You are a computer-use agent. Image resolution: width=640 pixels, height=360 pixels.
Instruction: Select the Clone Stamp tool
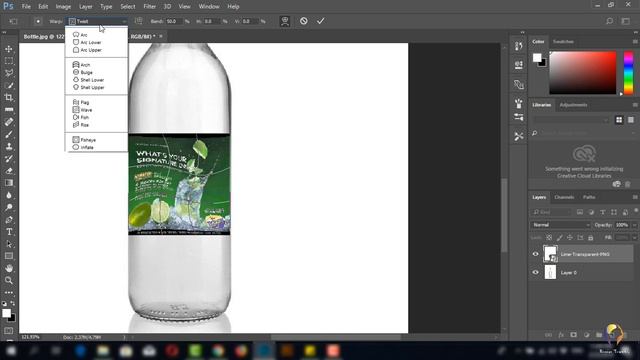(x=9, y=146)
